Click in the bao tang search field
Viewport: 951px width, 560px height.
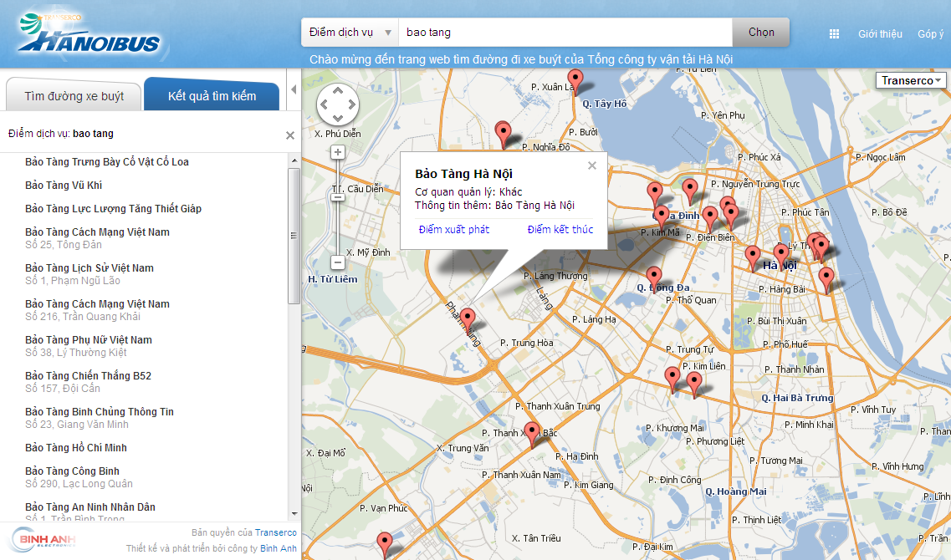[x=565, y=32]
